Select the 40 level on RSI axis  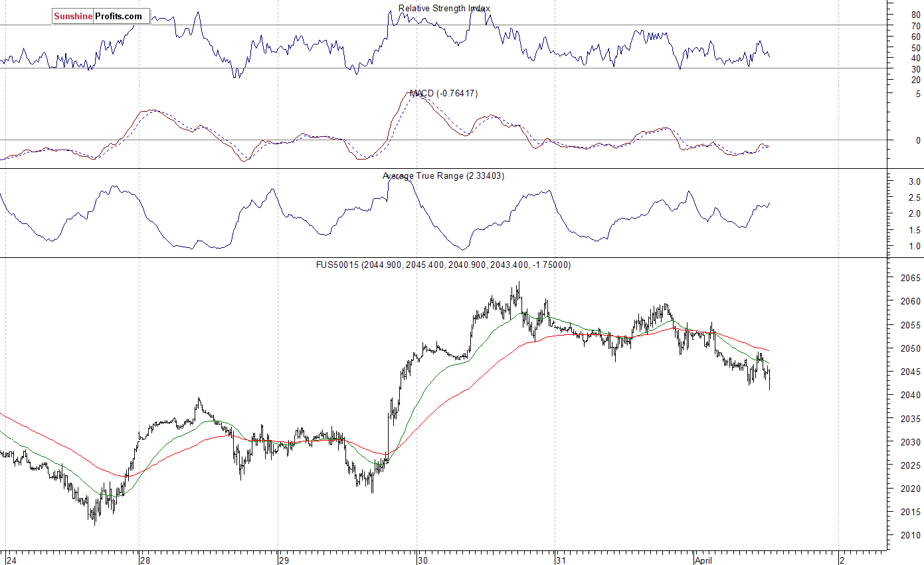point(915,58)
